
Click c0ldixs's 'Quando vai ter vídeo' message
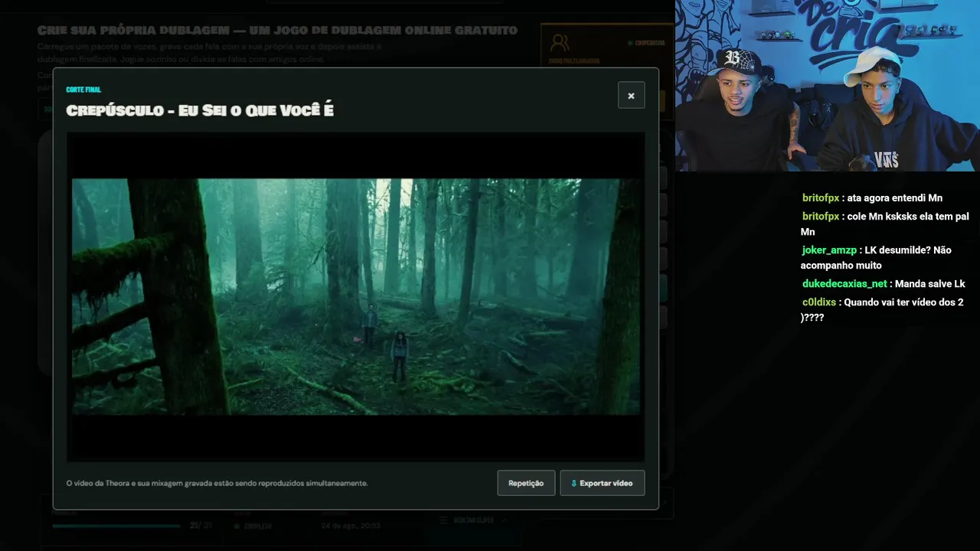(882, 309)
